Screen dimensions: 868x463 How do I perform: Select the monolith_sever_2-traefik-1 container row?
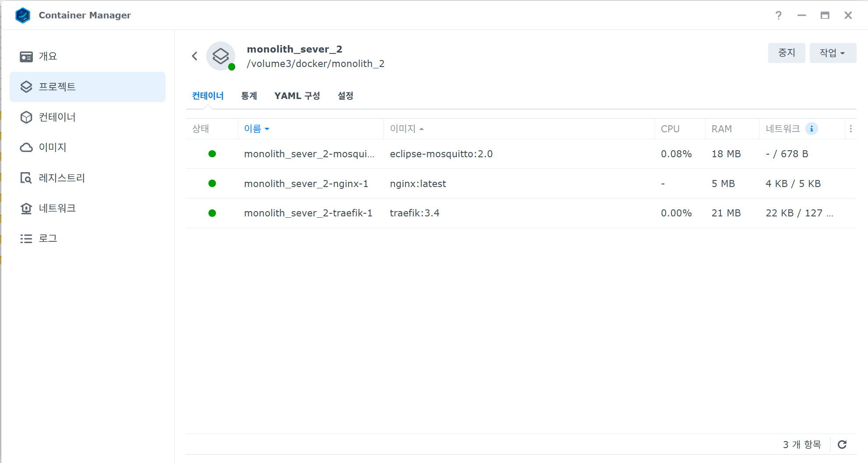point(308,213)
